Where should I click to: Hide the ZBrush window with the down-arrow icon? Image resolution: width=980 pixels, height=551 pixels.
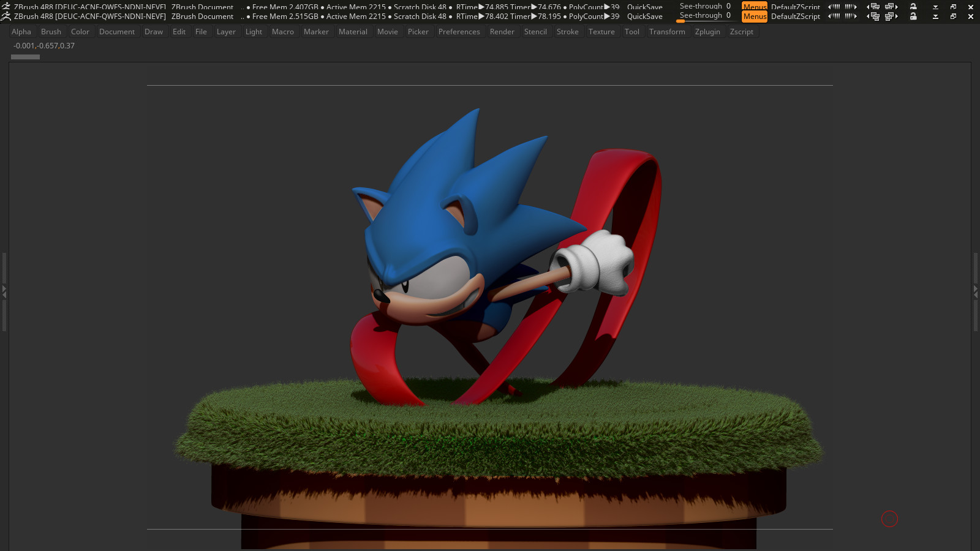(935, 17)
